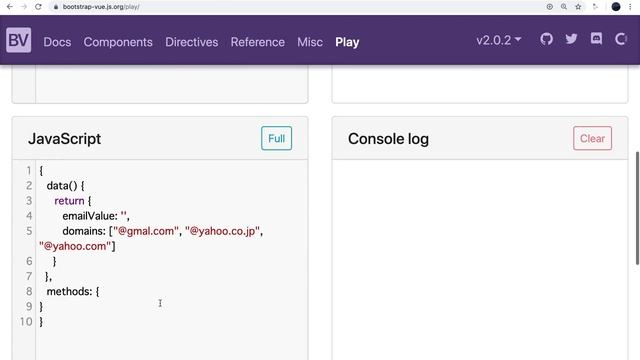Bookmark the page with star icon
This screenshot has height=360, width=640.
[x=578, y=7]
